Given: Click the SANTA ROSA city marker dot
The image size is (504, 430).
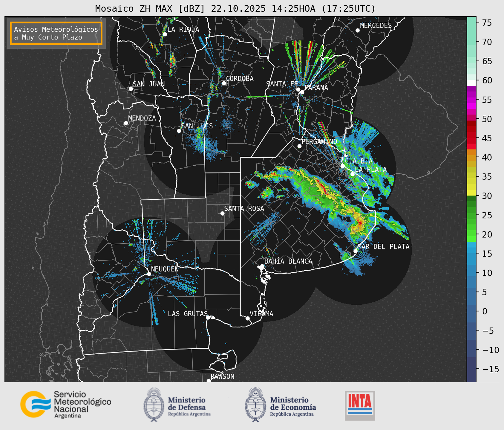Looking at the screenshot, I should coord(222,214).
